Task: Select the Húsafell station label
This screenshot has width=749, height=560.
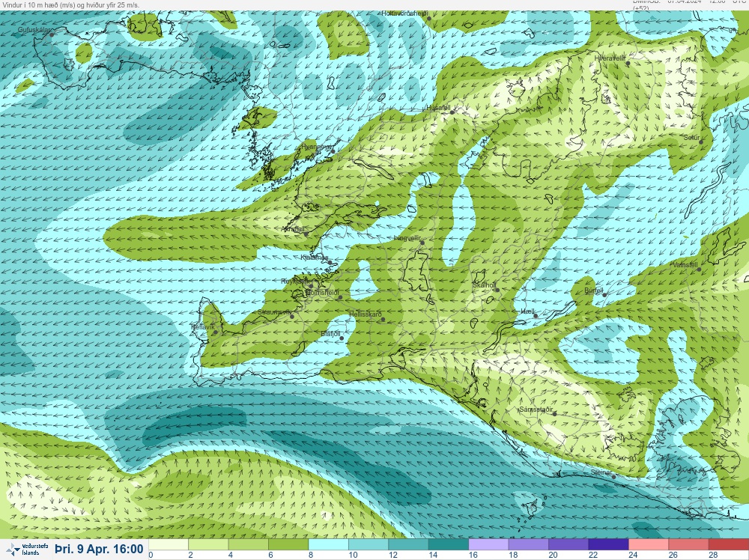Action: tap(438, 108)
